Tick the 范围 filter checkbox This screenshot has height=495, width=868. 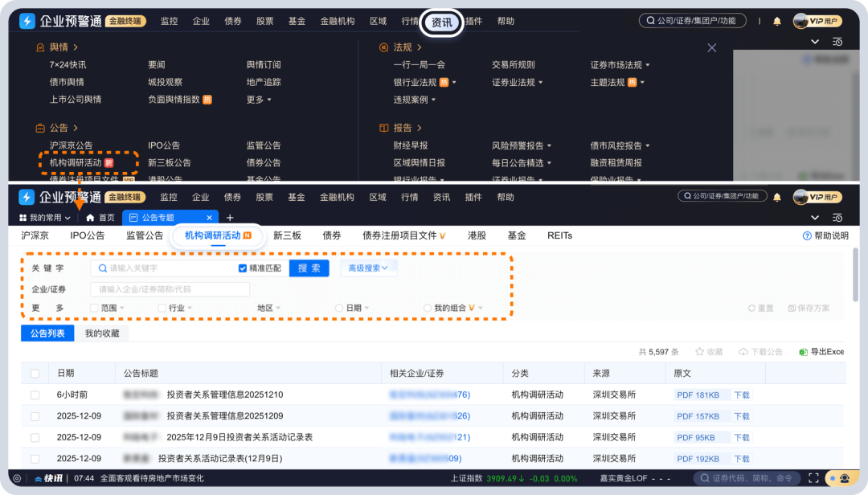coord(95,308)
